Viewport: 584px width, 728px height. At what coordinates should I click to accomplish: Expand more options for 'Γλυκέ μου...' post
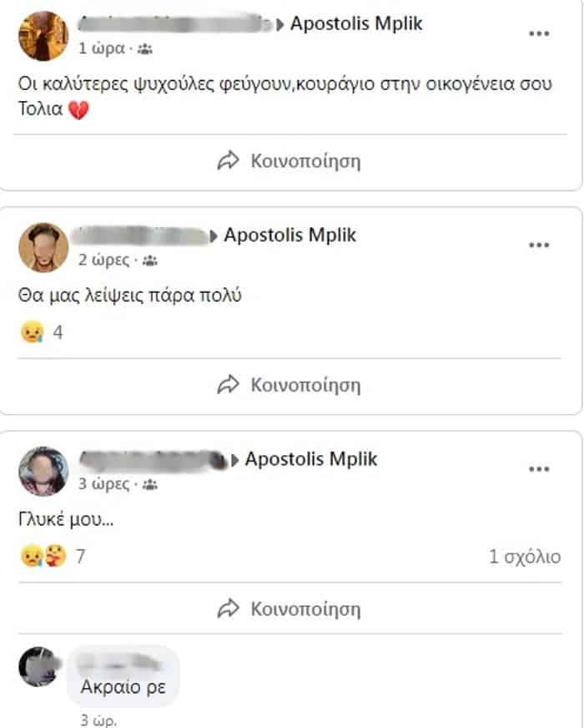[x=539, y=469]
